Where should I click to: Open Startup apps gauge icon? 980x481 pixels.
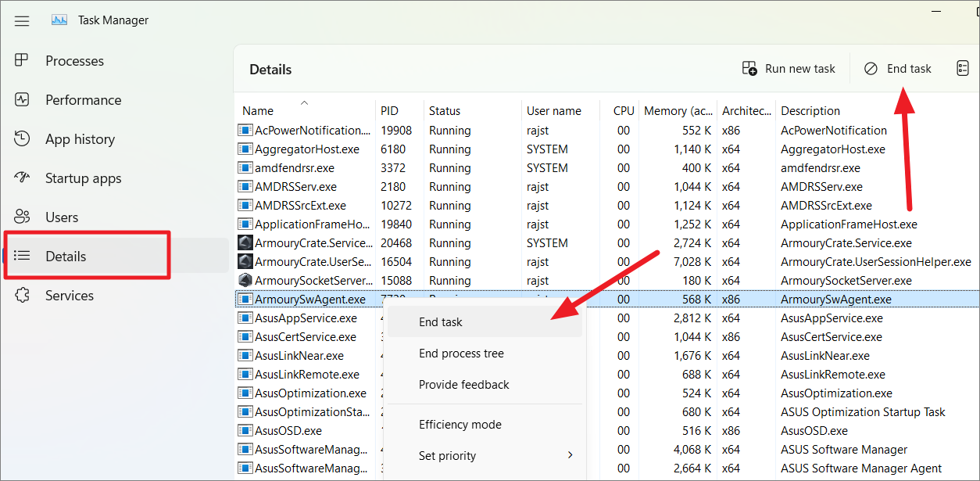tap(22, 178)
